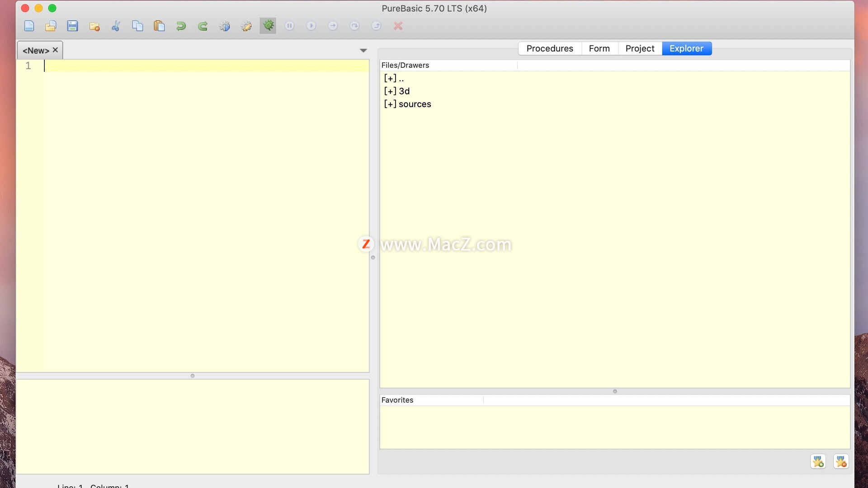Expand the 3d folder
The image size is (868, 488).
pos(390,91)
